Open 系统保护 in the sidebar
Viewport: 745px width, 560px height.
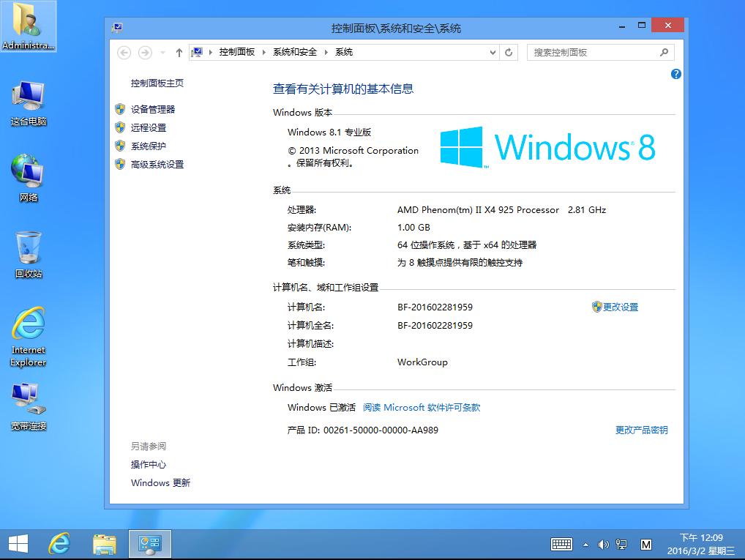(149, 146)
